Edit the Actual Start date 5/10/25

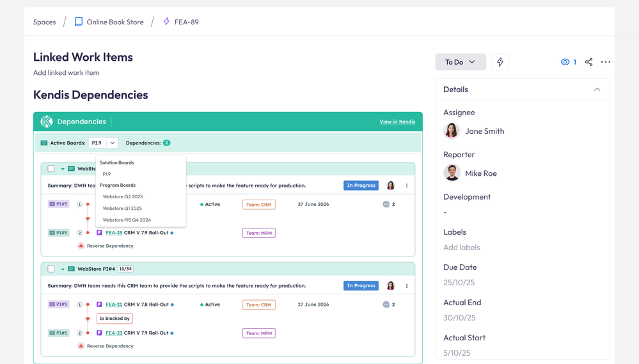pos(457,353)
